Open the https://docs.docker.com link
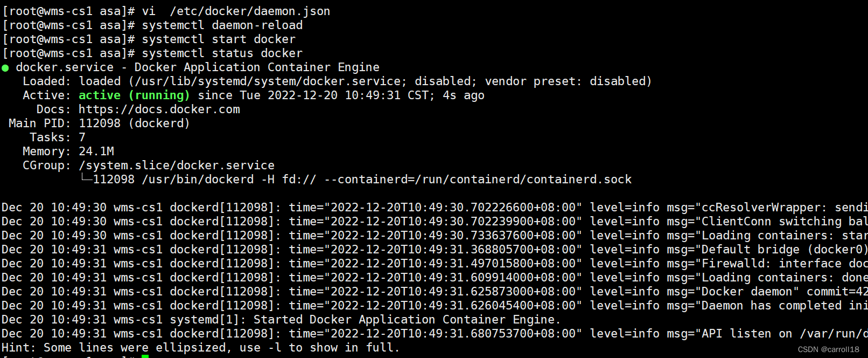868x358 pixels. pos(159,109)
